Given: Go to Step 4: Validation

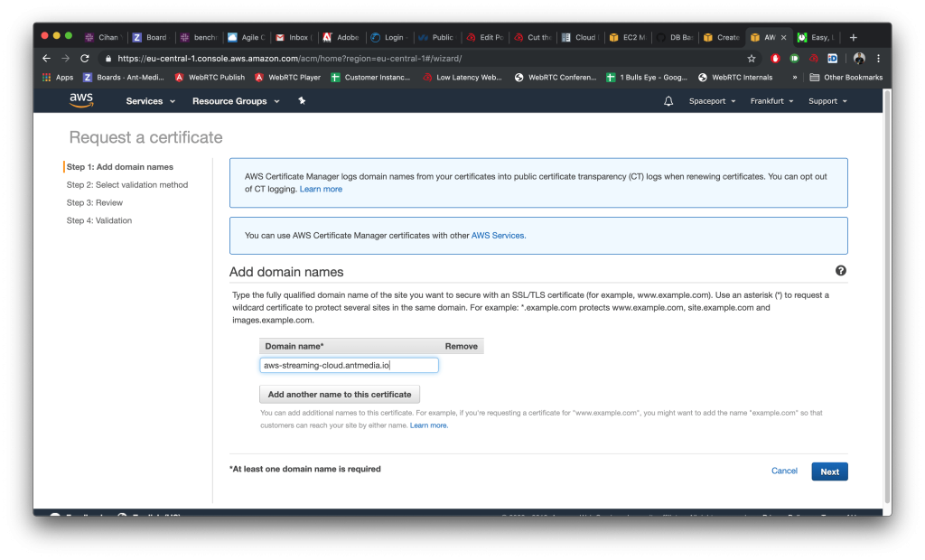Looking at the screenshot, I should (x=99, y=220).
